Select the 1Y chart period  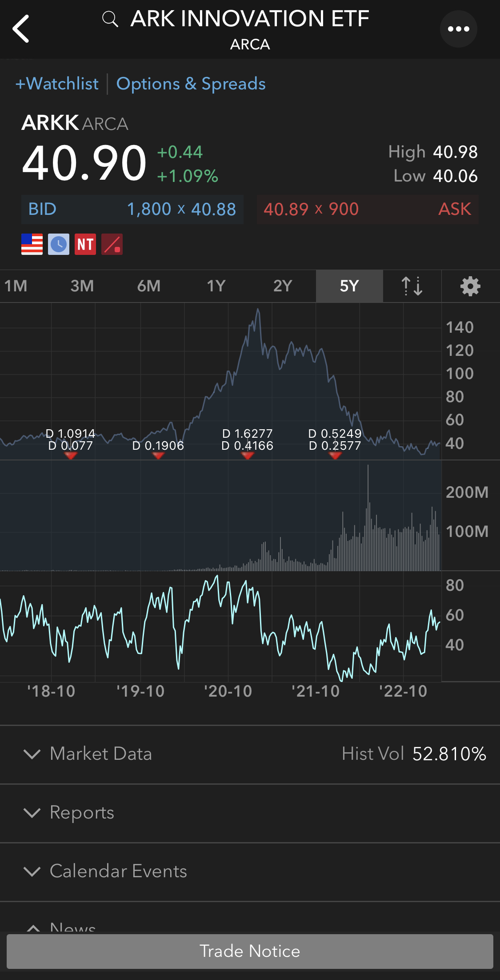point(216,286)
